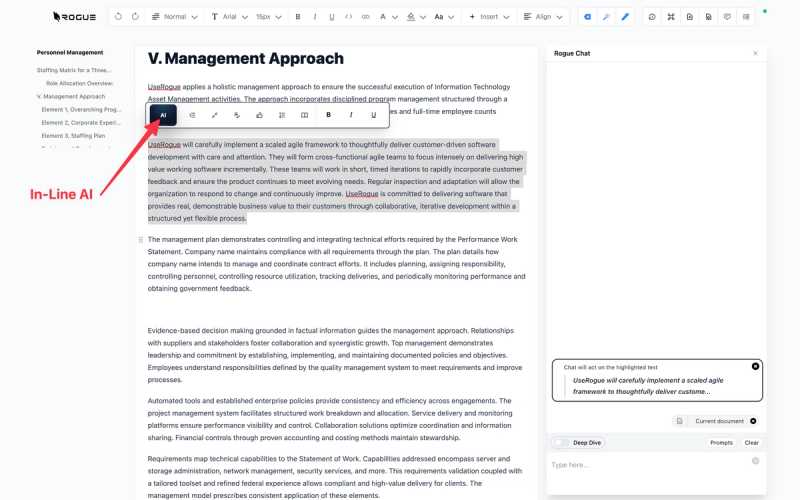Toggle underline in the top toolbar
The height and width of the screenshot is (500, 800).
(x=332, y=17)
